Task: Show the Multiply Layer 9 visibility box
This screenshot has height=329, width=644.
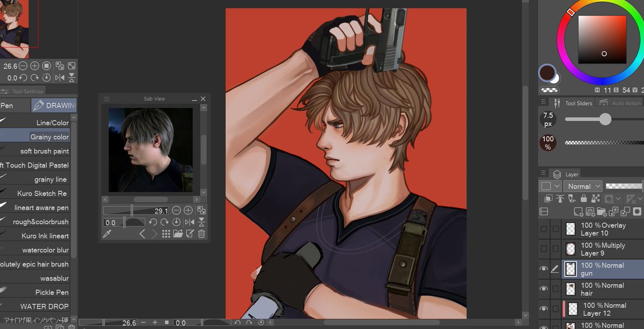Action: [x=544, y=249]
